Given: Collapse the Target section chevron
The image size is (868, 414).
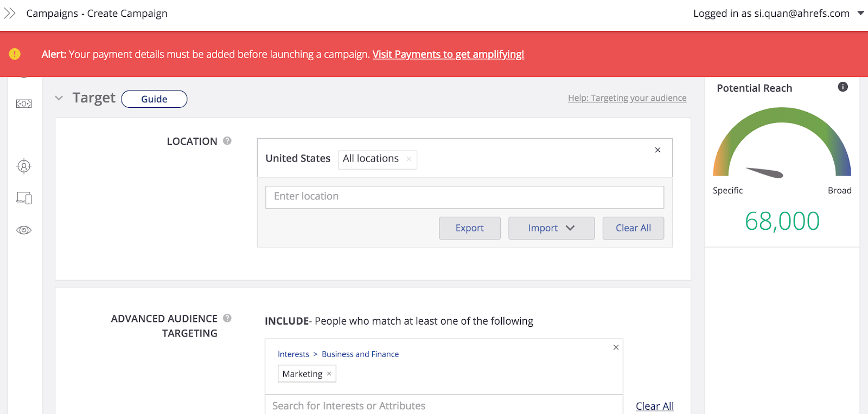Looking at the screenshot, I should click(59, 98).
